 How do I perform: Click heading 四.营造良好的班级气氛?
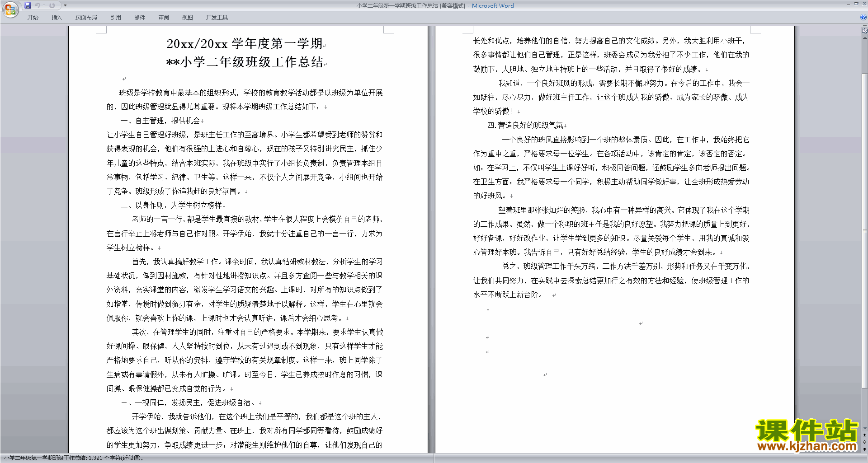pyautogui.click(x=525, y=126)
